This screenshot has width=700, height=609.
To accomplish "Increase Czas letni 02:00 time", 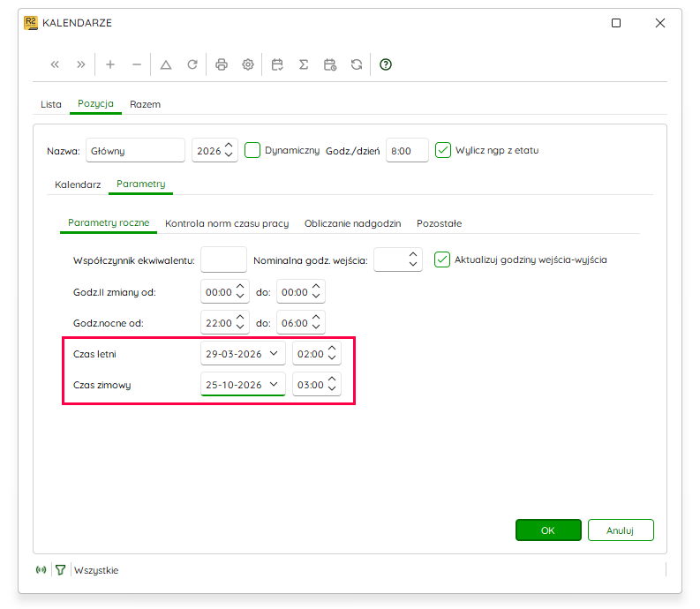I will [332, 349].
